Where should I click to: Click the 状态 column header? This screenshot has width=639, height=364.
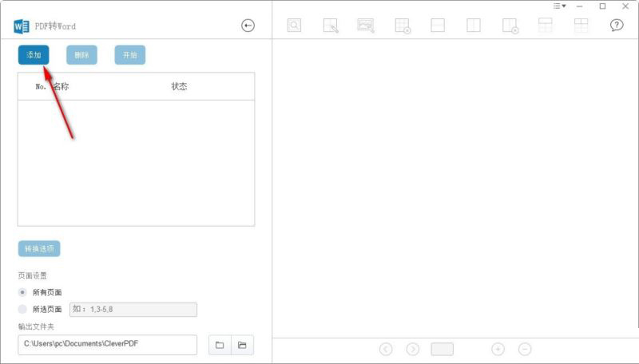[179, 86]
